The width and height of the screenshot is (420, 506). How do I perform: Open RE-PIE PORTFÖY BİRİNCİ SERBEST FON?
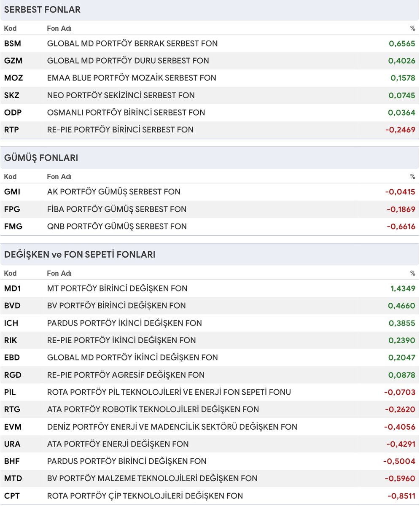[x=120, y=130]
